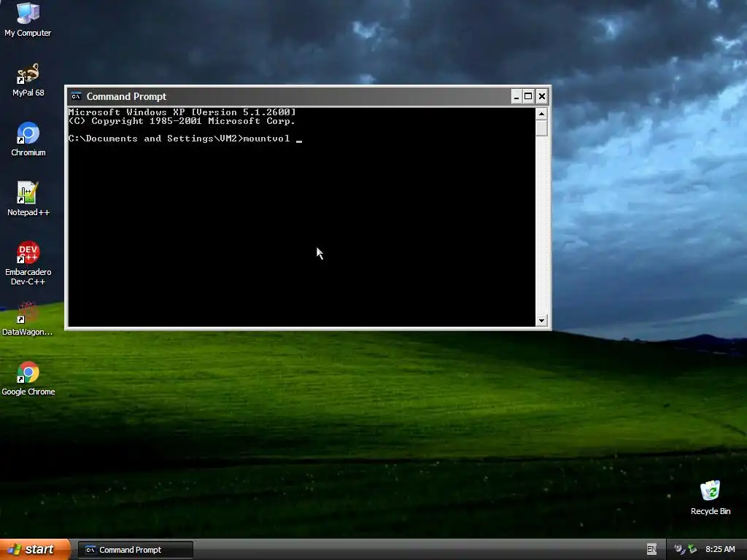The height and width of the screenshot is (560, 747).
Task: Click the Command Prompt scrollbar up arrow
Action: tap(541, 114)
